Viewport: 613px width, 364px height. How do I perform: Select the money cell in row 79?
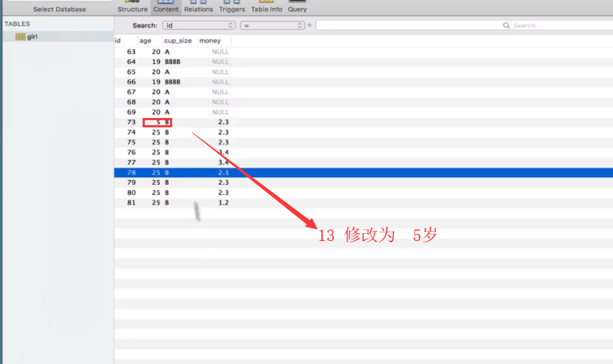[223, 183]
